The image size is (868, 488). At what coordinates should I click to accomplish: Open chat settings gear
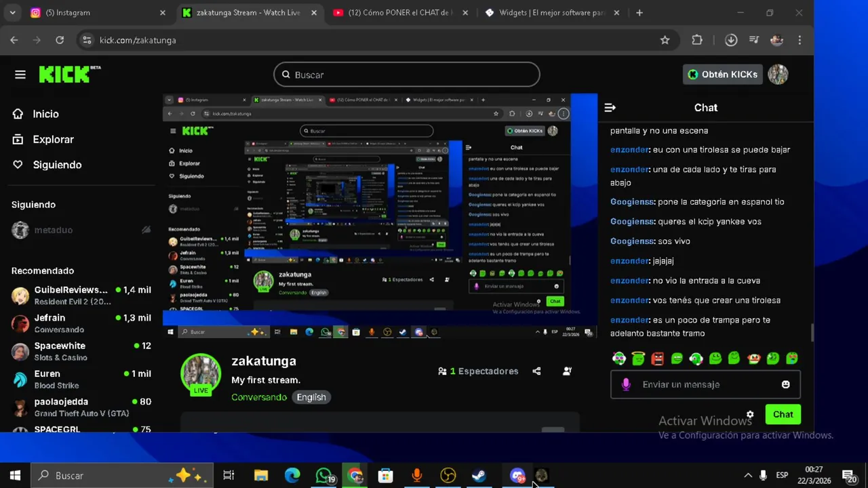coord(750,414)
